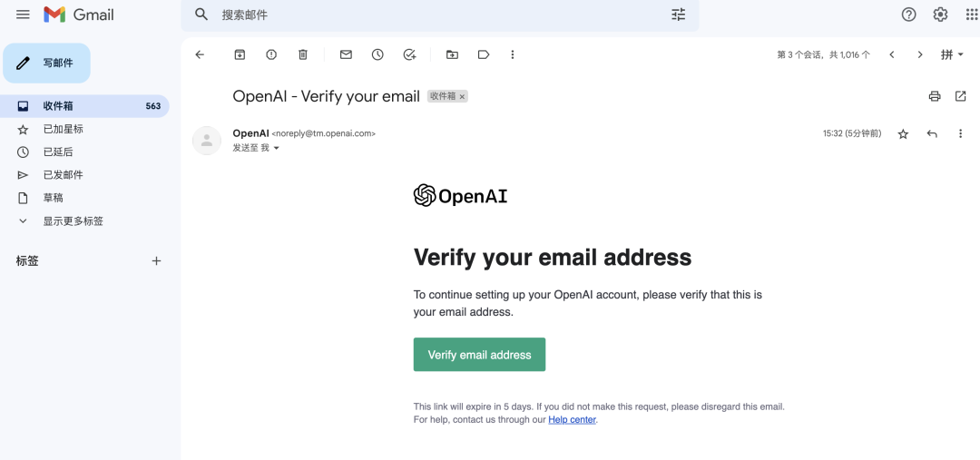Click the Verify email address button
Screen dimensions: 980x460
[479, 355]
